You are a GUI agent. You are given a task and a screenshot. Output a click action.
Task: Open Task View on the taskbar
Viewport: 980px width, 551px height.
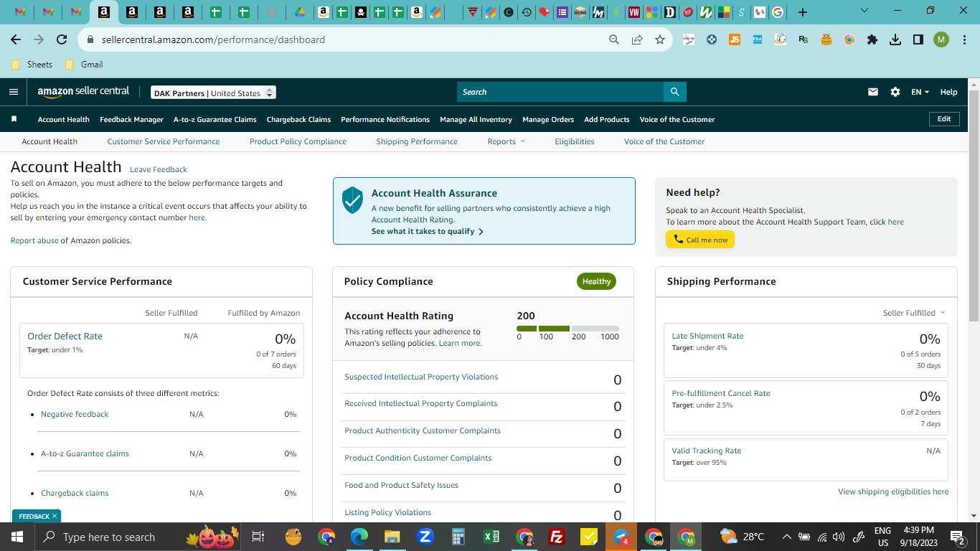click(x=258, y=537)
